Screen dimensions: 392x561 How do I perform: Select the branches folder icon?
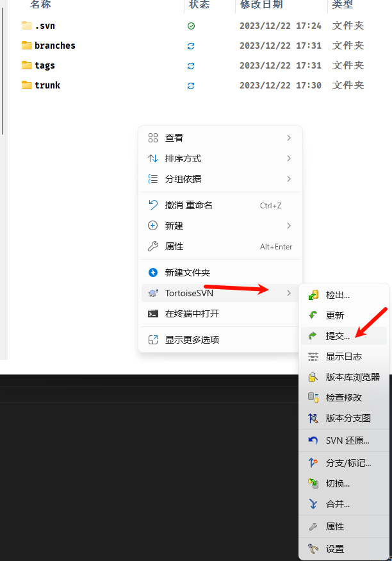[x=26, y=46]
